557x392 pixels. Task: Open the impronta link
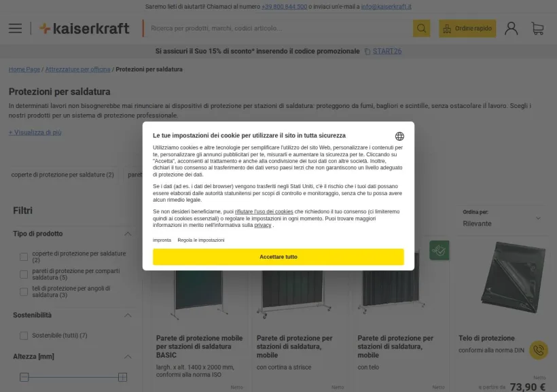point(162,240)
